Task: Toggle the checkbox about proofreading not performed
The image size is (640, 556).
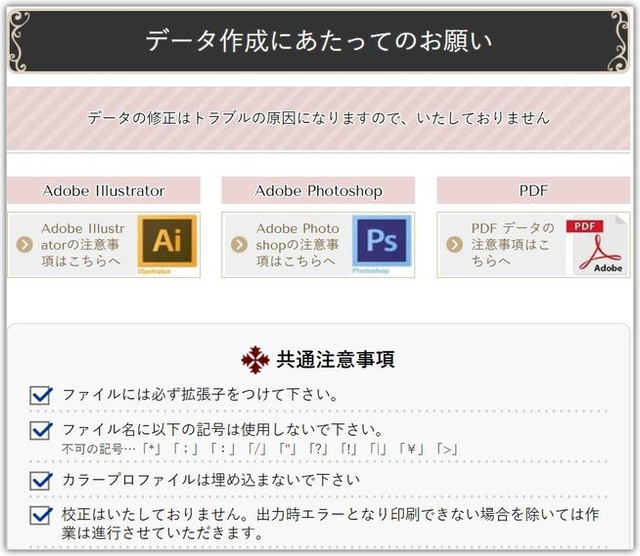Action: coord(41,515)
